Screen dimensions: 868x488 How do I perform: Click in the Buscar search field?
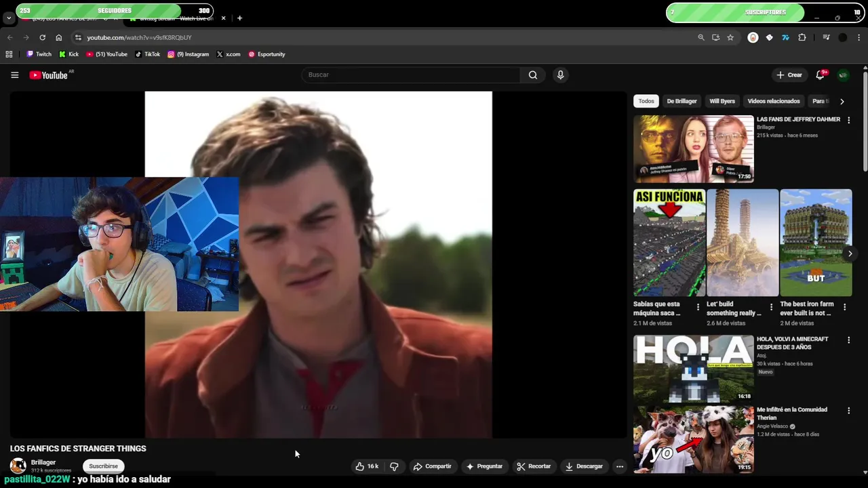[x=412, y=75]
